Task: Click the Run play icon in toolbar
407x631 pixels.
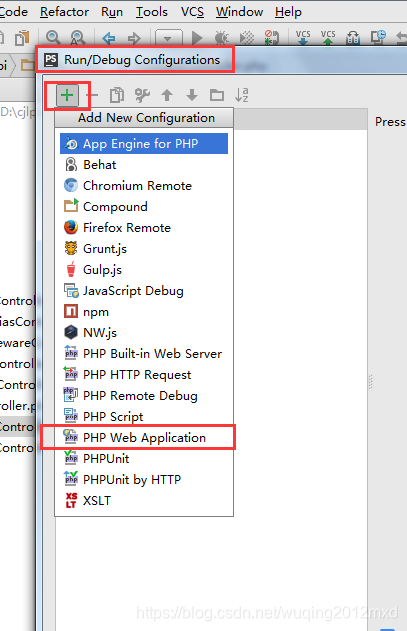Action: pos(197,38)
